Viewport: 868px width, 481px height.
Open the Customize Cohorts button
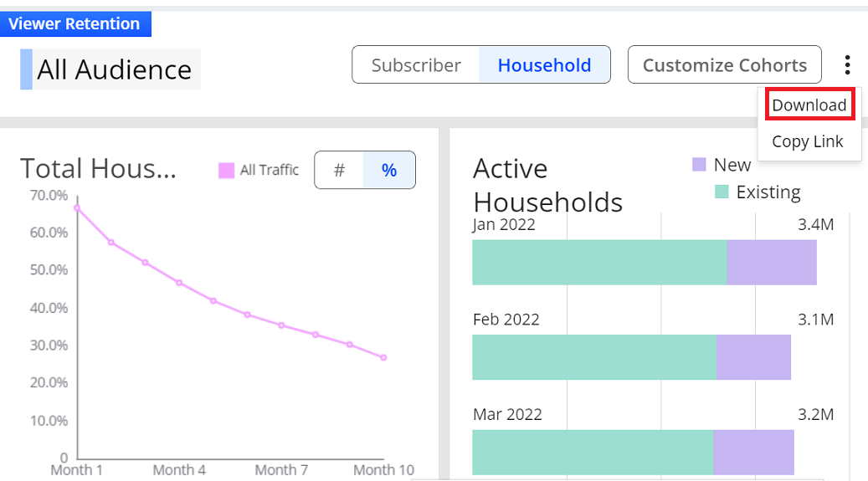(x=725, y=64)
